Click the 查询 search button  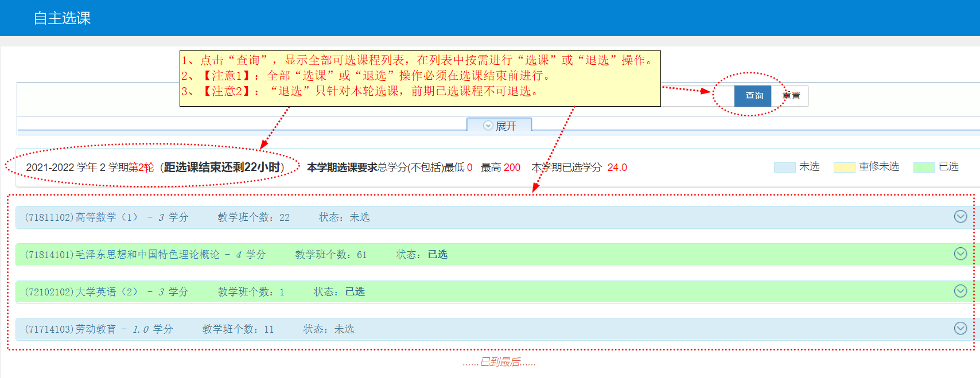point(753,96)
